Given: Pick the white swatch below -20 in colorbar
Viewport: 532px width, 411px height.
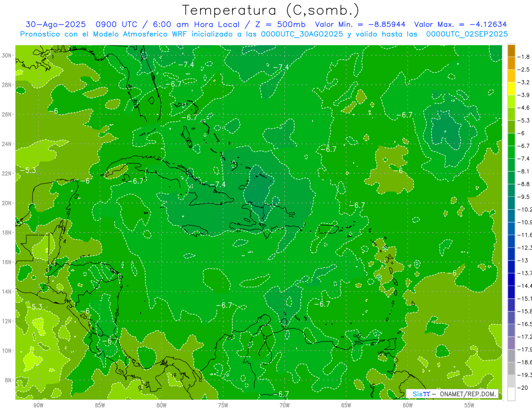Looking at the screenshot, I should click(511, 394).
